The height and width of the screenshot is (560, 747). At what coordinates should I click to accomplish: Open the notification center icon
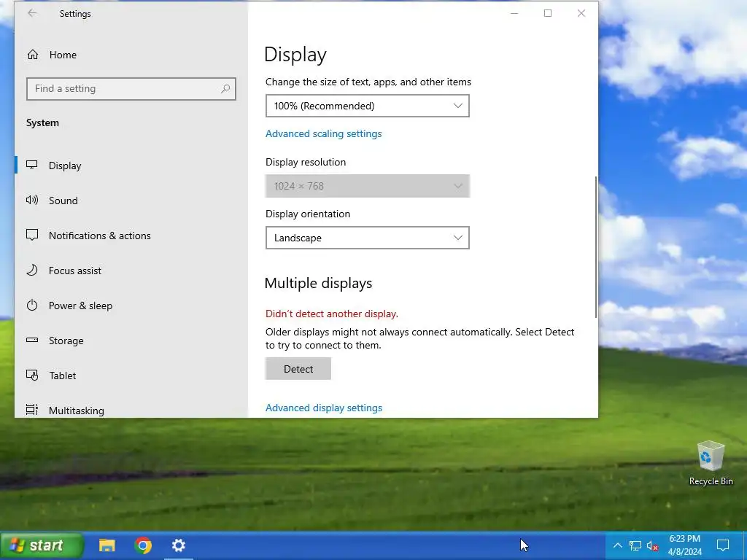pyautogui.click(x=723, y=545)
